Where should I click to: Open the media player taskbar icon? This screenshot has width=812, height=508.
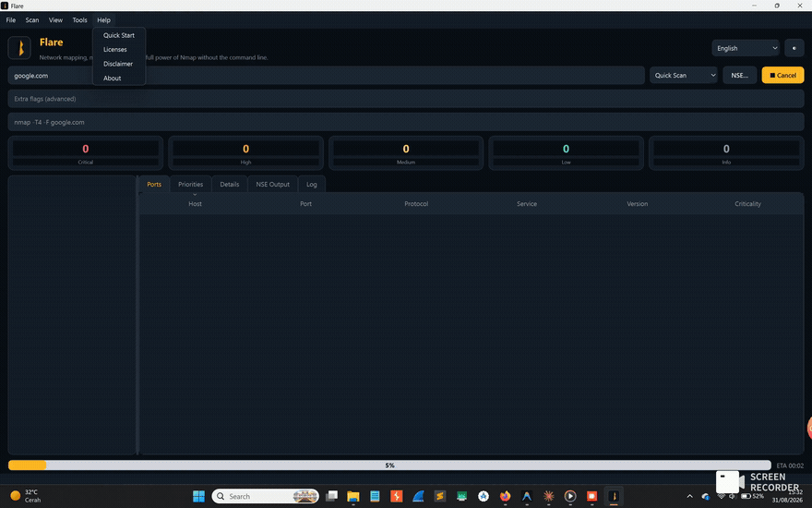point(570,496)
